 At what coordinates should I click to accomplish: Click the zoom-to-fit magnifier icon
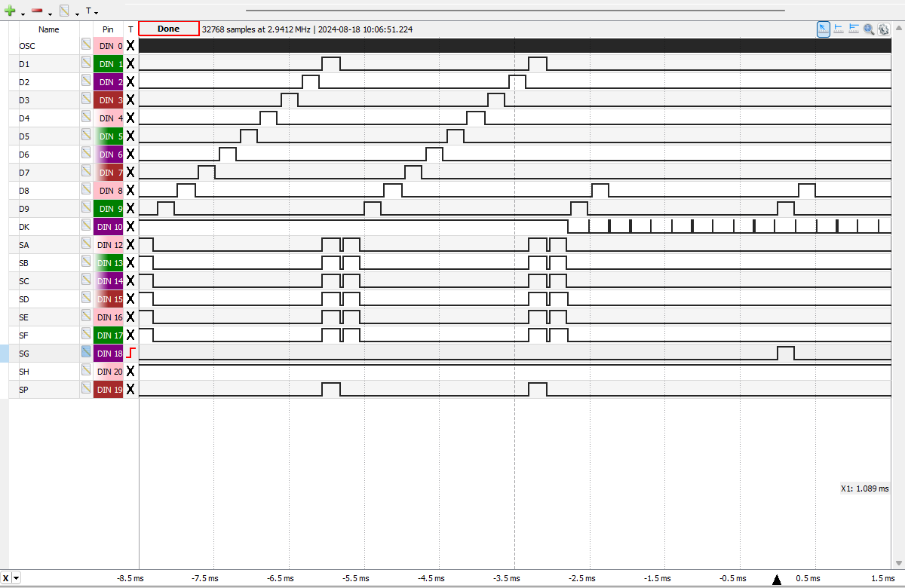pyautogui.click(x=869, y=29)
